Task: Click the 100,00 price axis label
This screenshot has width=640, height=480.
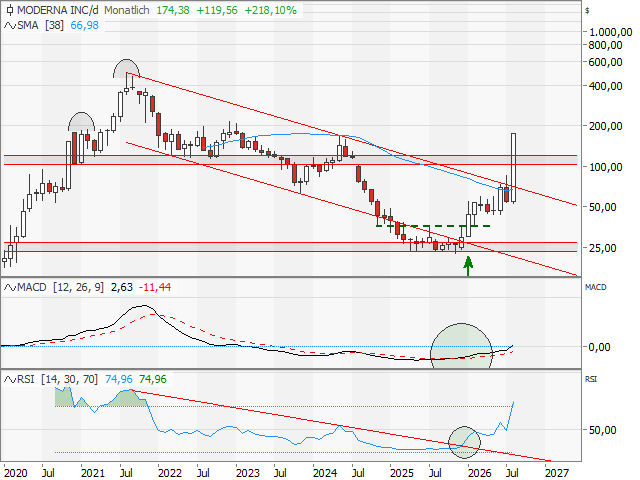Action: point(605,167)
